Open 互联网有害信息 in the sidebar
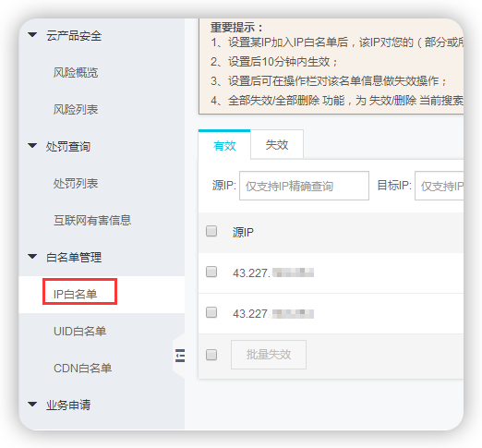482x448 pixels. pyautogui.click(x=92, y=221)
